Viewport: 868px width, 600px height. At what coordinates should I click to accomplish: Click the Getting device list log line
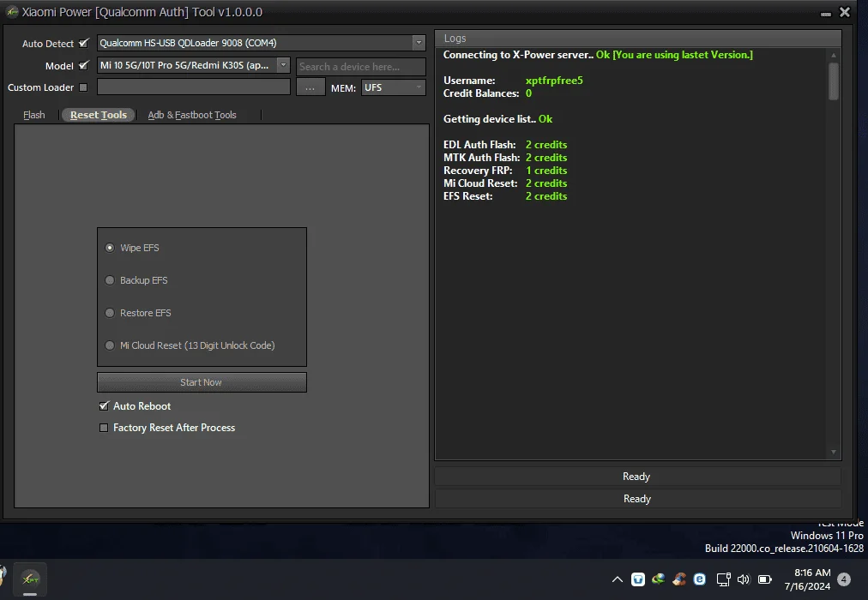tap(497, 119)
